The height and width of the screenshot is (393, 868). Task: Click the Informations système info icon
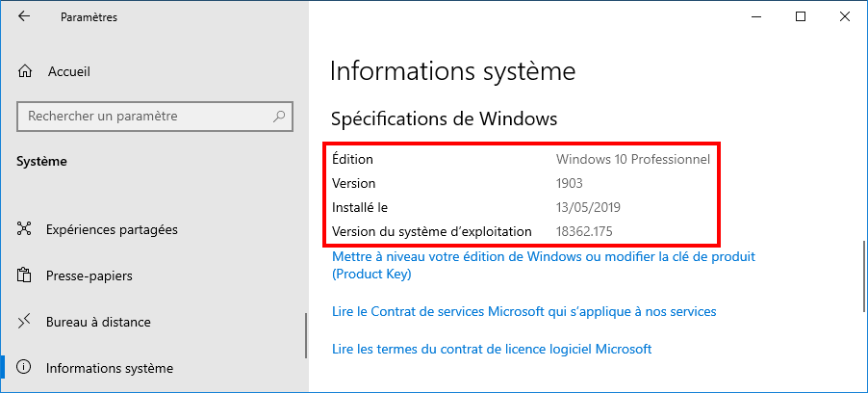point(24,368)
